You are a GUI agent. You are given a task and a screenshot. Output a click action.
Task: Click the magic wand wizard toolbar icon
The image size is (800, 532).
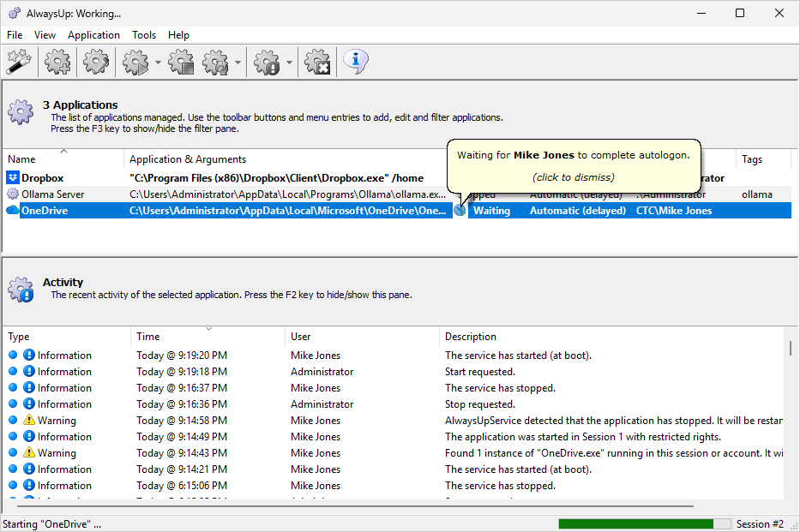pyautogui.click(x=19, y=63)
